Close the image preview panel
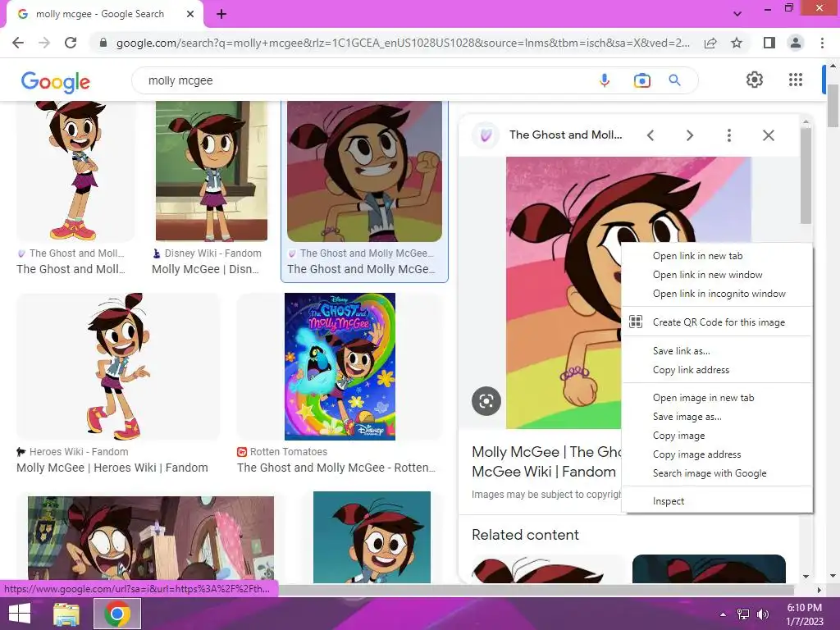This screenshot has width=840, height=630. click(768, 135)
